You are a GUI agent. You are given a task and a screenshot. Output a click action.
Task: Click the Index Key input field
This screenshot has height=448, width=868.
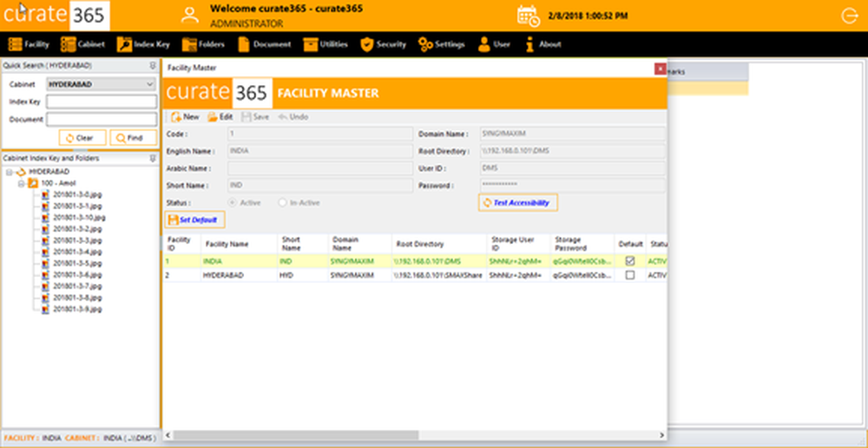[x=102, y=102]
